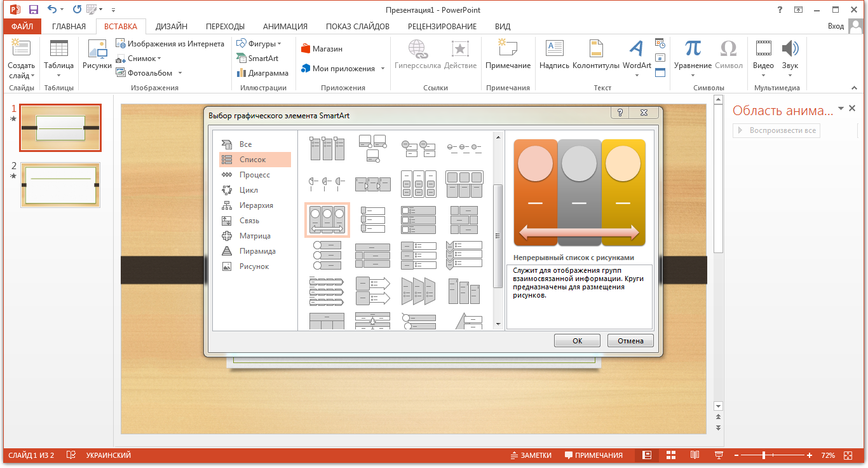Click the Магазин store icon
868x468 pixels.
(322, 49)
